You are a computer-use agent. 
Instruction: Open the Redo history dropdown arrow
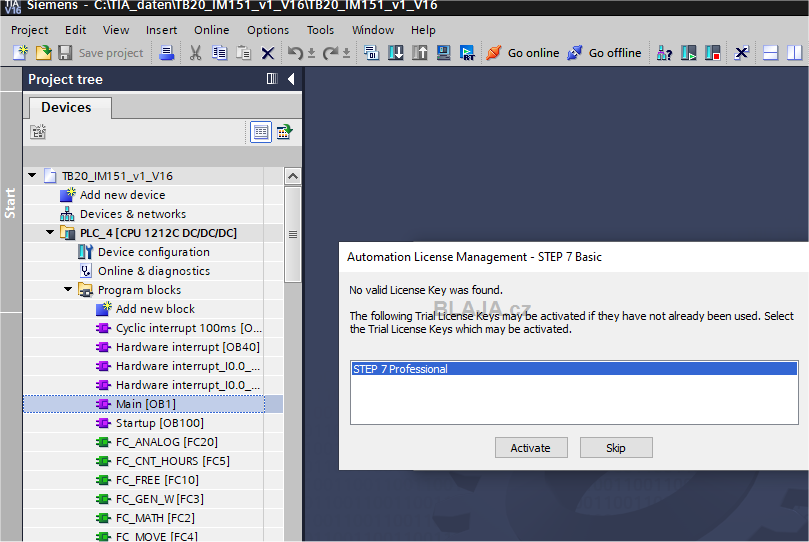click(346, 53)
